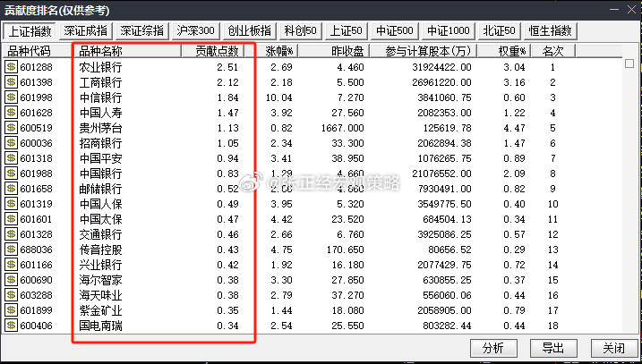Click the 分析 button

pos(493,348)
